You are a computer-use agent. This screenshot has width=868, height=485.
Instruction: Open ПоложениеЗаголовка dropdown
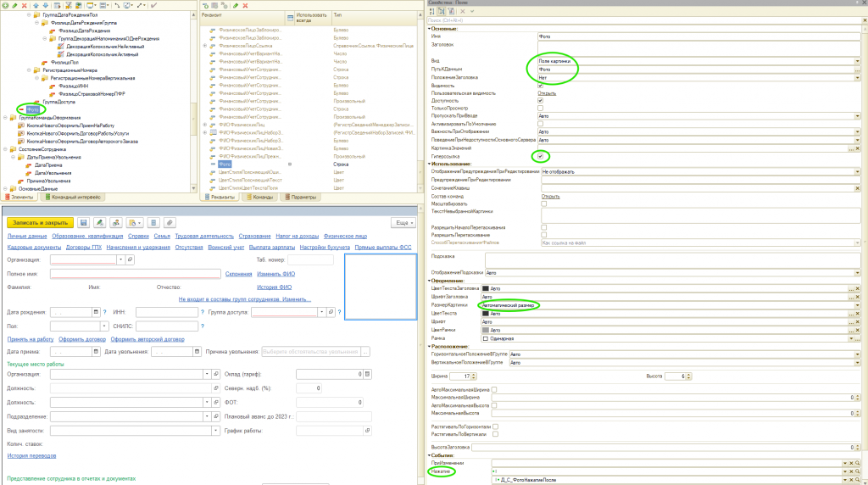(x=858, y=78)
